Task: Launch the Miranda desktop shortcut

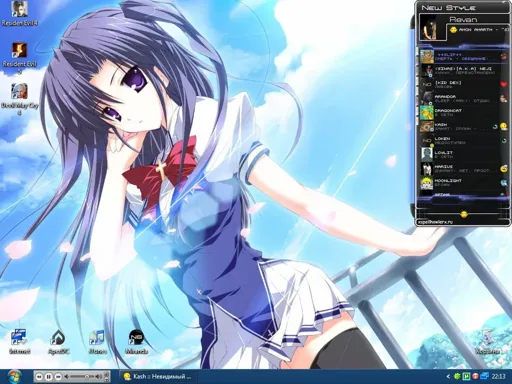Action: coord(137,341)
